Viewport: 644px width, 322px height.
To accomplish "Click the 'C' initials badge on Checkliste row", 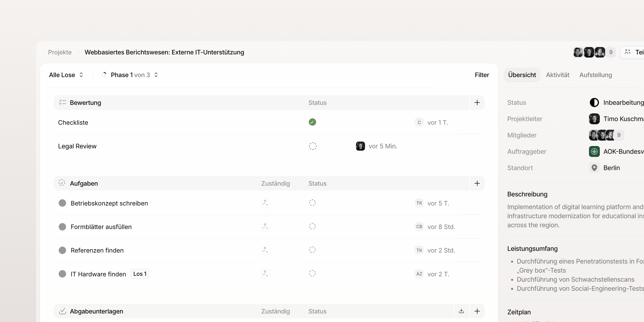I will [419, 122].
